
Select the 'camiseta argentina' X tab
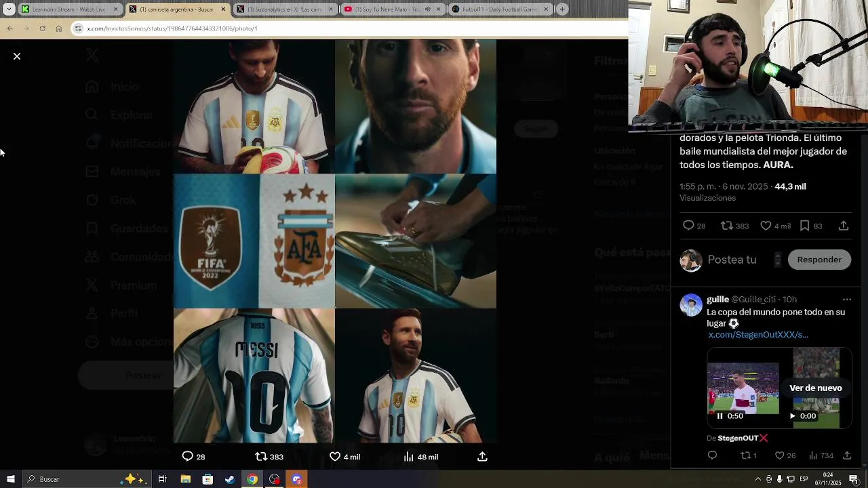coord(179,9)
